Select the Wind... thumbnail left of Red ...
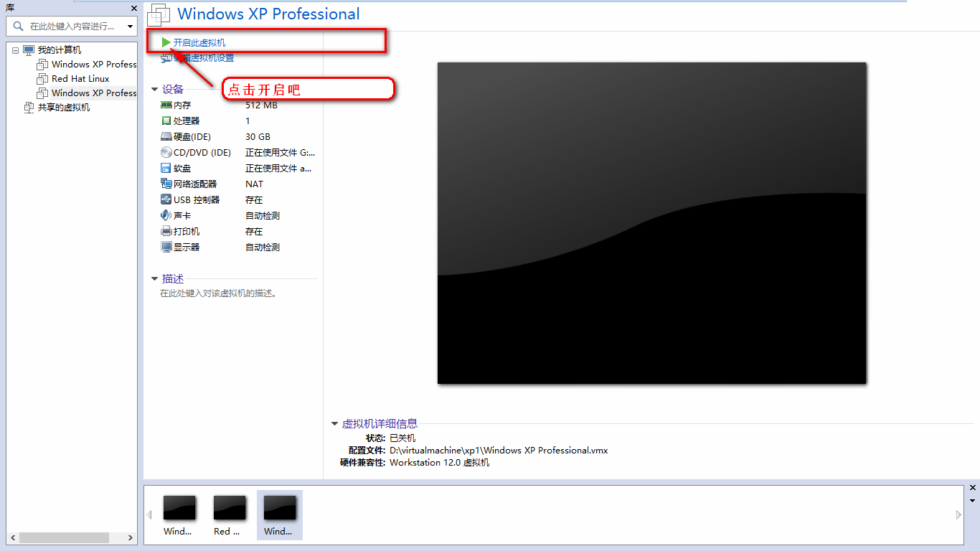 click(179, 515)
